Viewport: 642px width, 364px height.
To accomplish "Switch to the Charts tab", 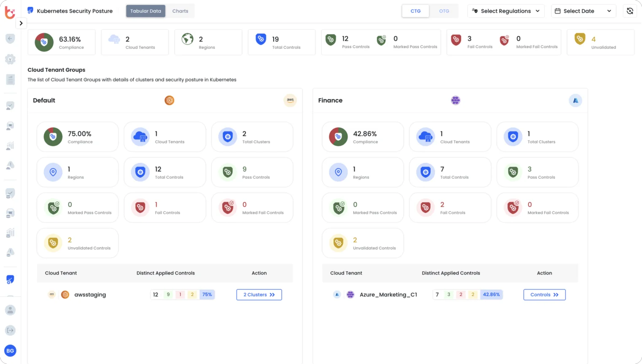I will tap(180, 11).
